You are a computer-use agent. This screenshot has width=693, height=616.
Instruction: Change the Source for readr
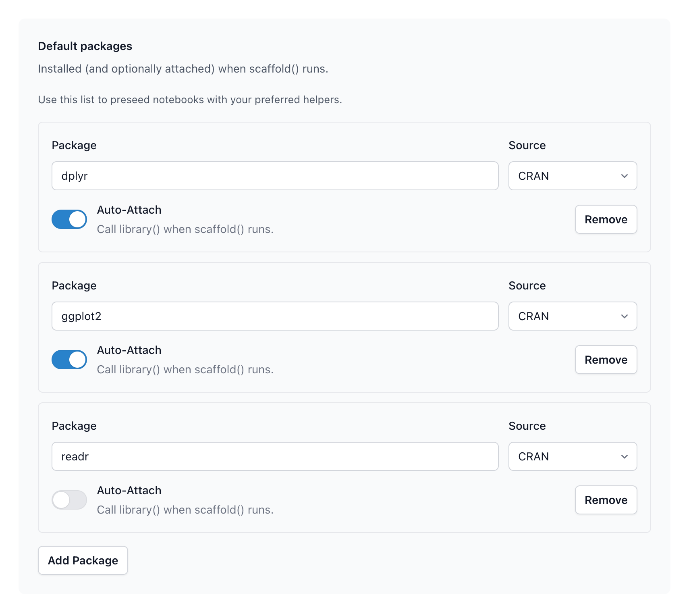(x=573, y=456)
